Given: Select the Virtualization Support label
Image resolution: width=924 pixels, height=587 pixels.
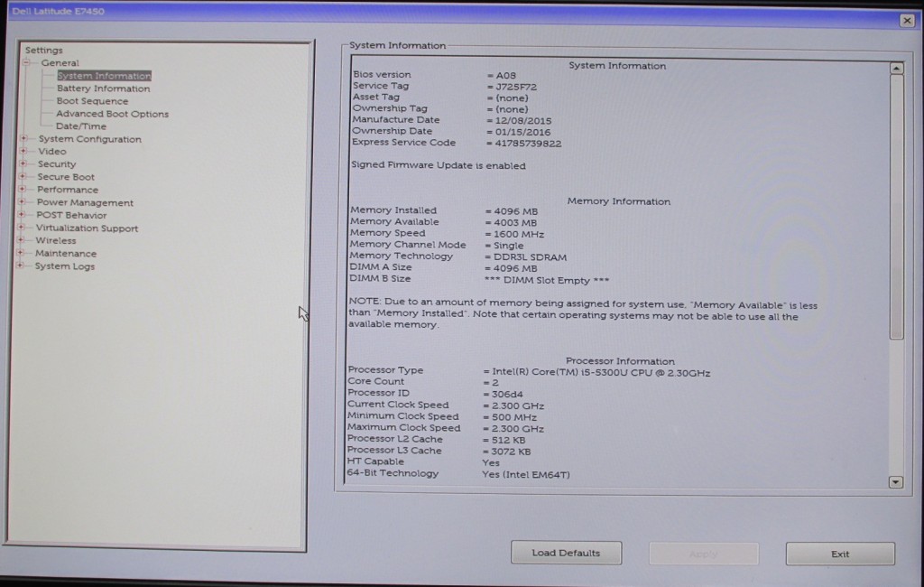Looking at the screenshot, I should 87,228.
